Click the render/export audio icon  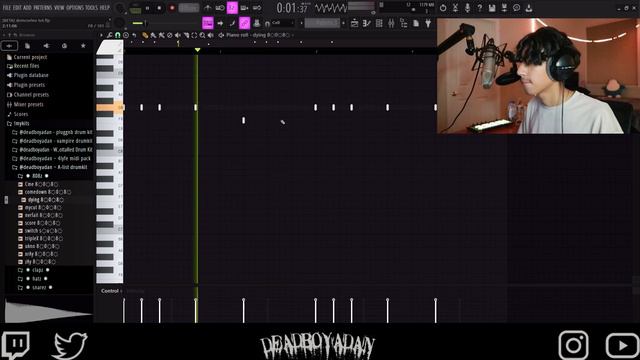[x=504, y=8]
